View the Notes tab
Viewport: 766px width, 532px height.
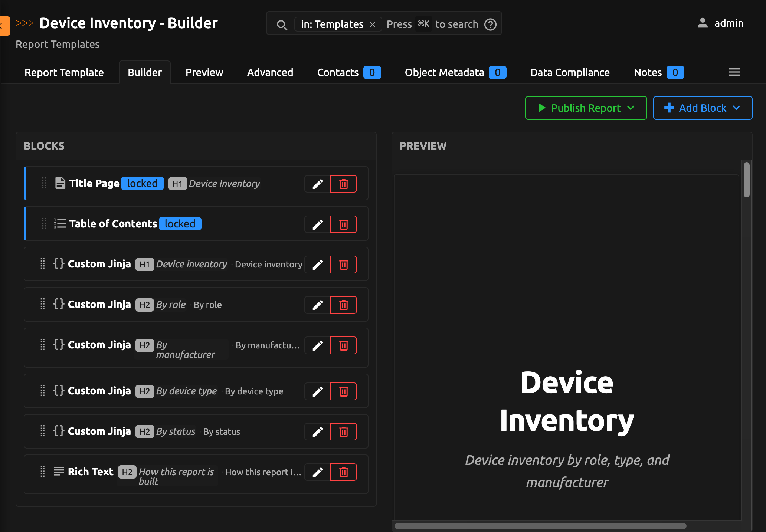point(659,72)
